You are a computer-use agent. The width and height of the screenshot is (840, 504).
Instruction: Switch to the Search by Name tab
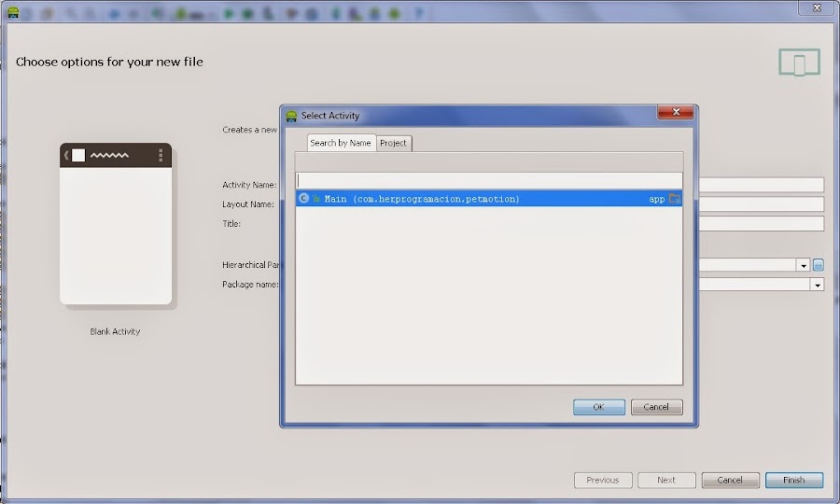point(341,143)
